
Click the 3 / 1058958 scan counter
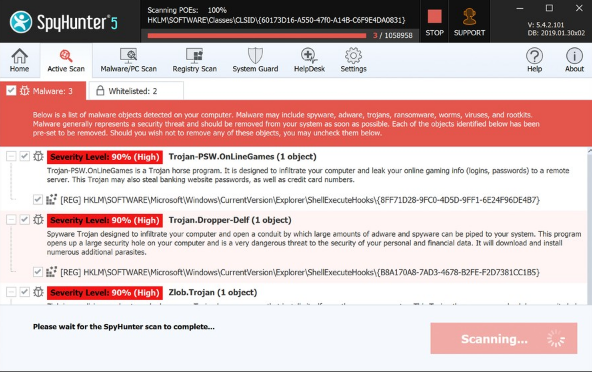[393, 36]
